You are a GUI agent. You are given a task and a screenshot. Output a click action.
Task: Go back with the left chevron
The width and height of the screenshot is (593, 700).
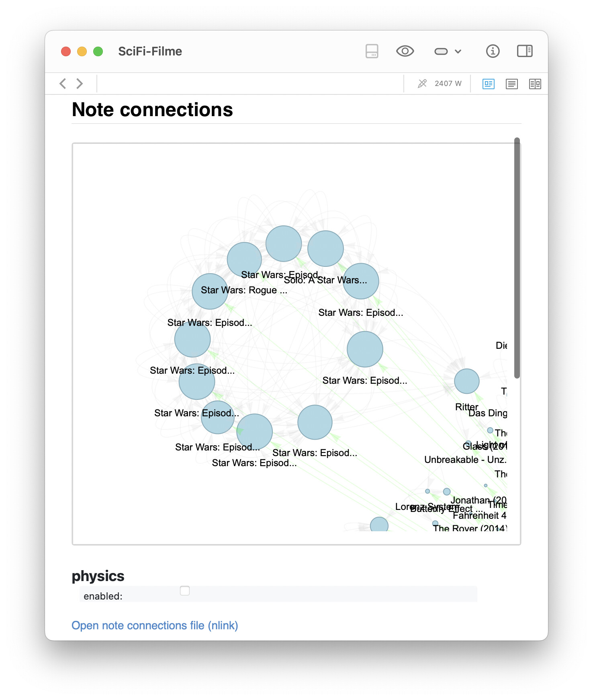coord(63,84)
